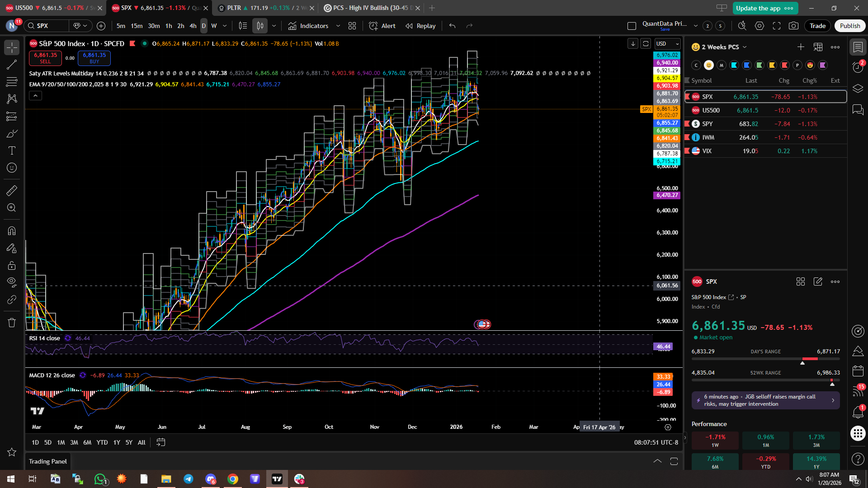Select the 15m timeframe
The width and height of the screenshot is (868, 488).
coord(137,26)
